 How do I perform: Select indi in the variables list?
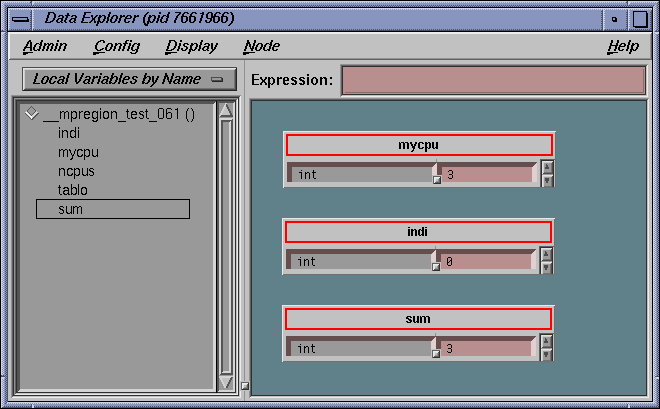coord(69,133)
